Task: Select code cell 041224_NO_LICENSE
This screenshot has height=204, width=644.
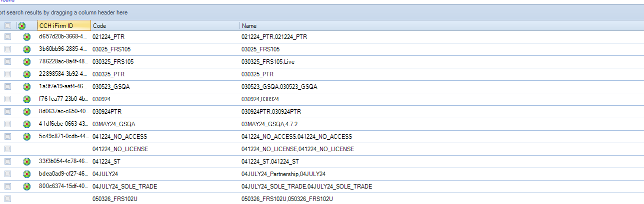Action: coord(165,149)
